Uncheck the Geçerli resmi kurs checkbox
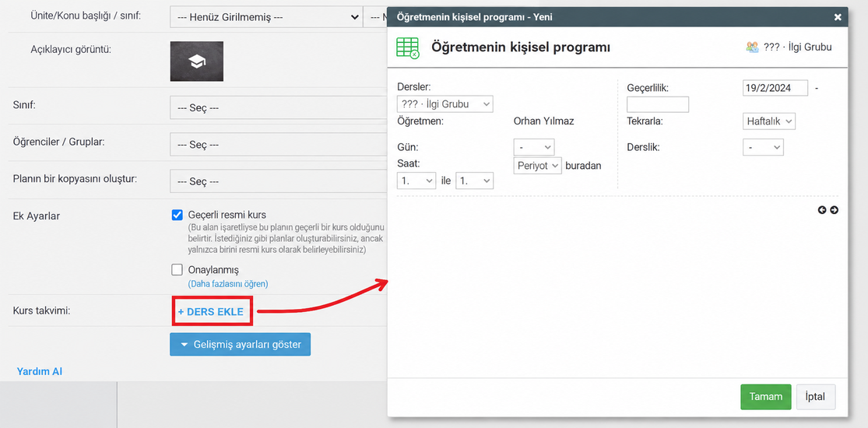 [177, 215]
